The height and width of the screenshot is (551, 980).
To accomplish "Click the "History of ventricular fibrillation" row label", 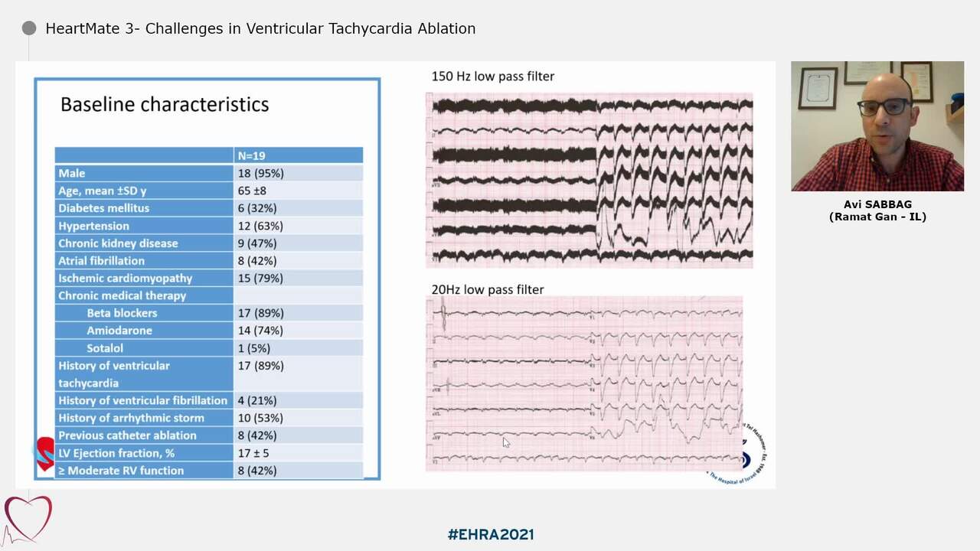I will 143,400.
